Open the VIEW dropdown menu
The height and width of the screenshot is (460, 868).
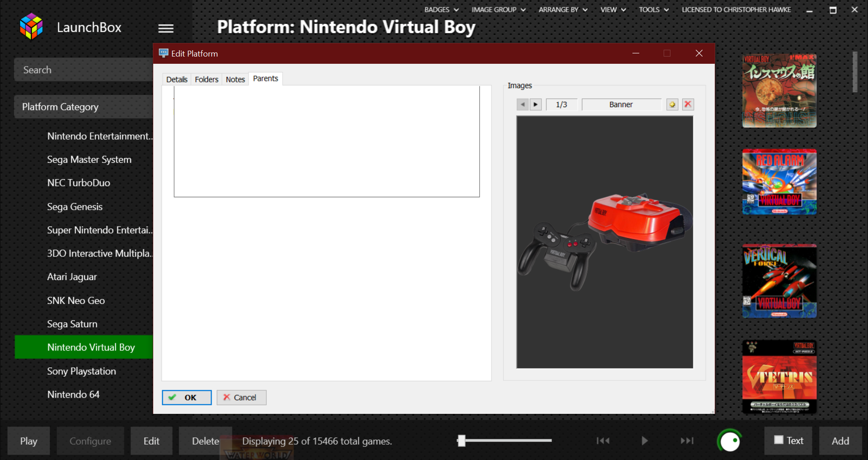point(613,9)
